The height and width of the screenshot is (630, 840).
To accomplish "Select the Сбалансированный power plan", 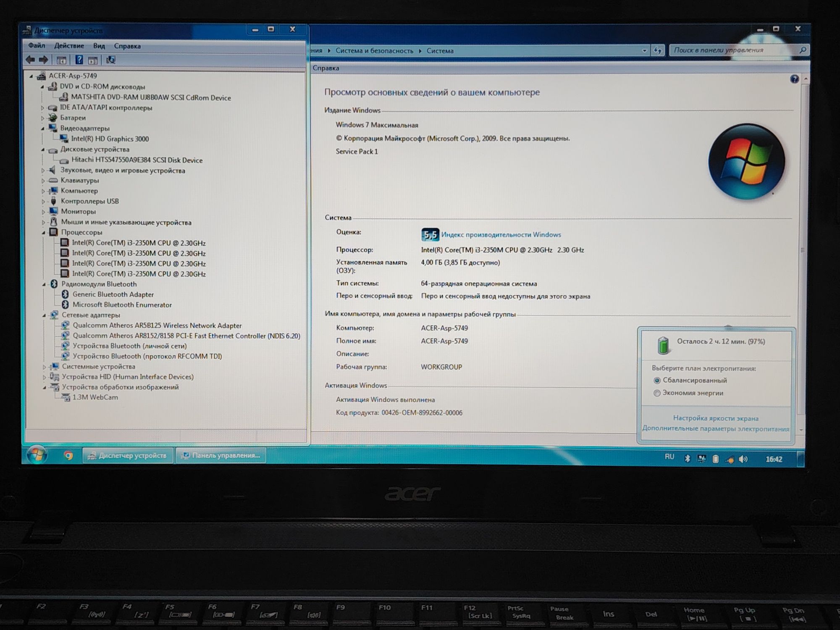I will pyautogui.click(x=657, y=381).
